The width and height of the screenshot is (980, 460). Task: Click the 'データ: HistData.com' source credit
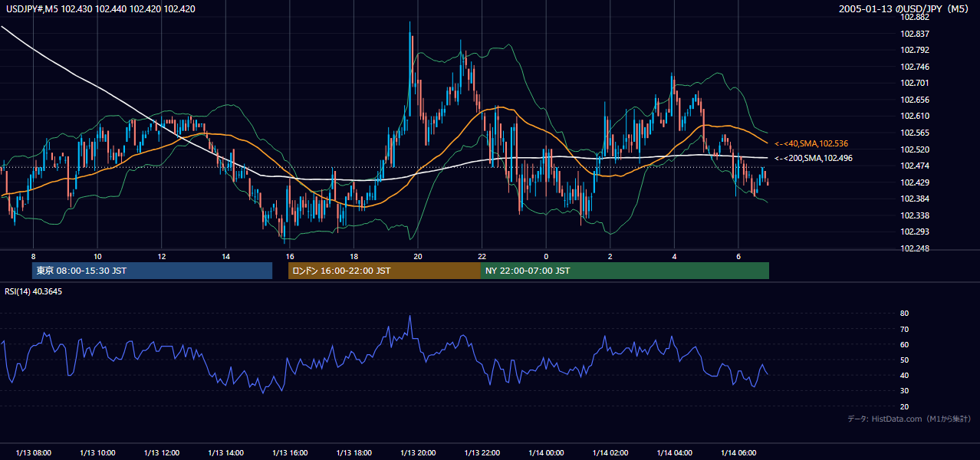point(909,419)
